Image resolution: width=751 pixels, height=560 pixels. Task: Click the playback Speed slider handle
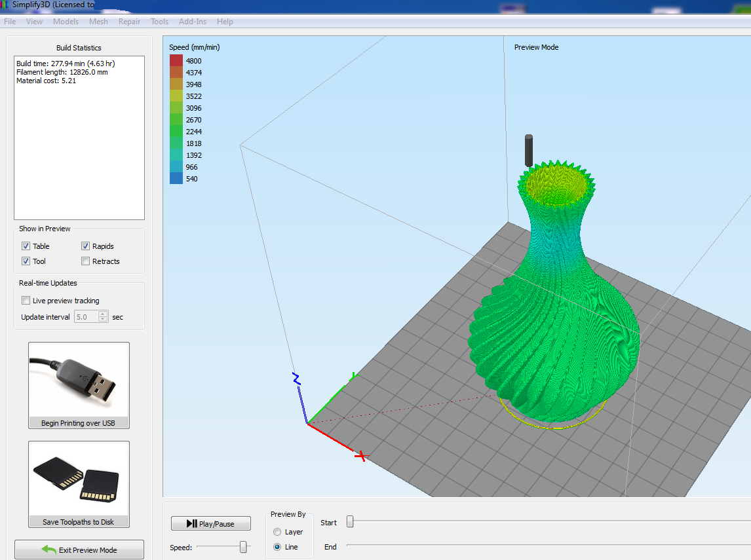(x=243, y=547)
